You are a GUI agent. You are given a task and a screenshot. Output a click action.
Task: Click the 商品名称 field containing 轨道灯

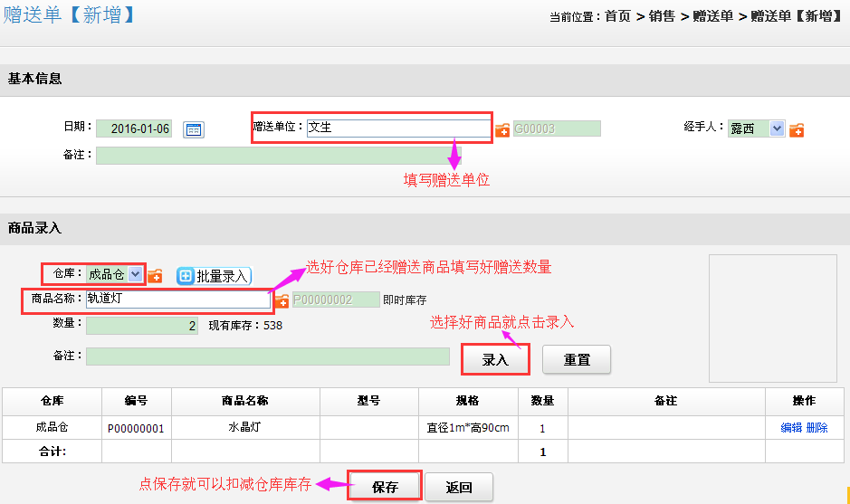pyautogui.click(x=177, y=300)
